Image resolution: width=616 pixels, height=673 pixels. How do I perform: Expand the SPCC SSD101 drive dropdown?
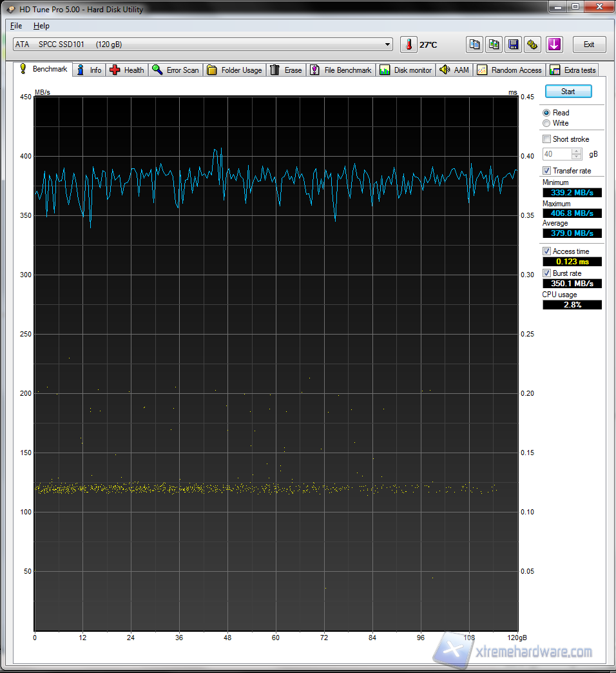[x=387, y=44]
